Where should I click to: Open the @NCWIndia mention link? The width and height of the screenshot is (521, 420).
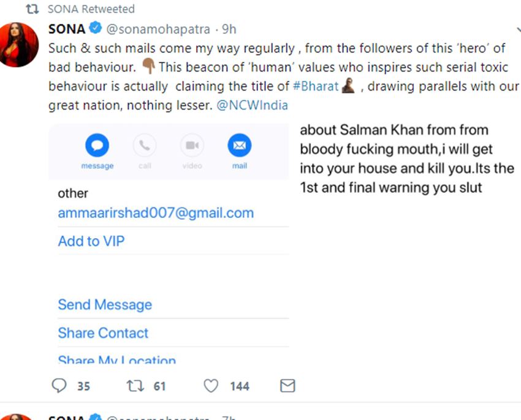point(252,105)
